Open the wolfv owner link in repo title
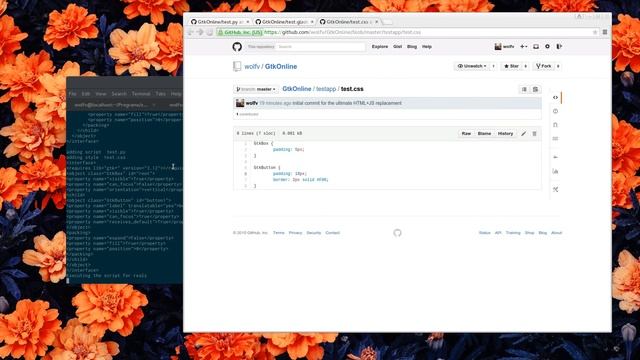 252,67
